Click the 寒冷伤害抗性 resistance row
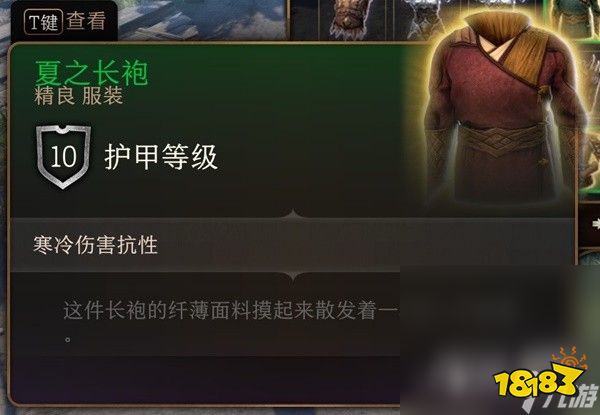Image resolution: width=600 pixels, height=415 pixels. (x=293, y=245)
